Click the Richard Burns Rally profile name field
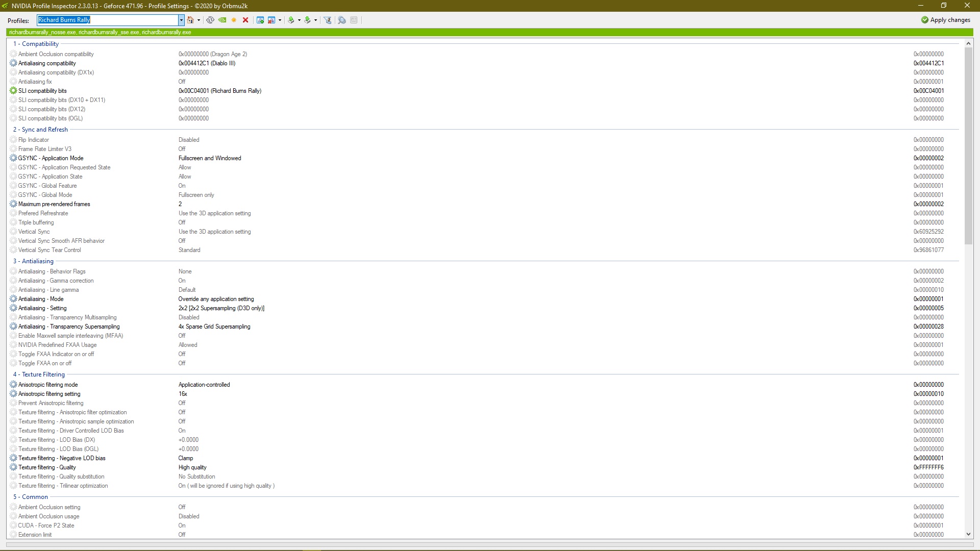 point(108,20)
